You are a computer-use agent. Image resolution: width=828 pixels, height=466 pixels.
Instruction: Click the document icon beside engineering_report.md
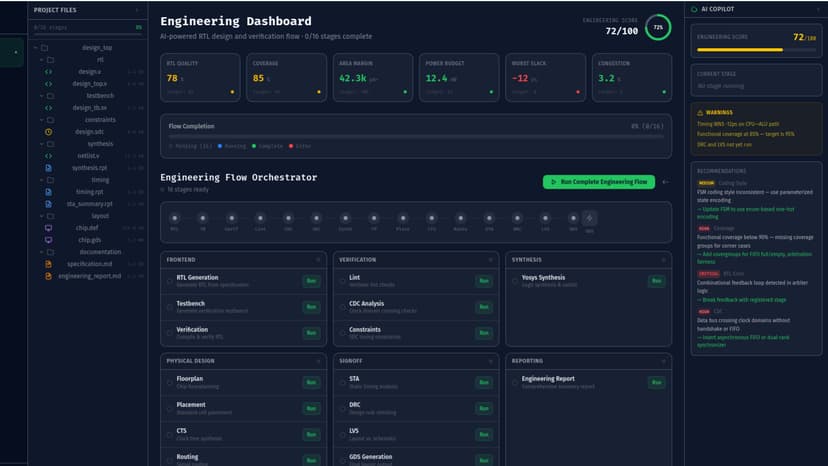tap(48, 276)
